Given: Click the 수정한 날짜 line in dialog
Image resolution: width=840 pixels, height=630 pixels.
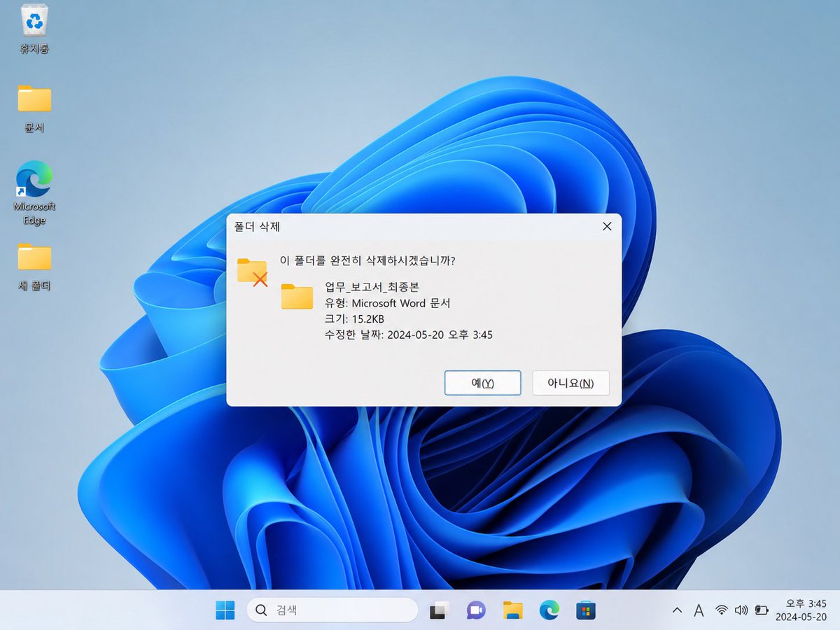Looking at the screenshot, I should 409,335.
